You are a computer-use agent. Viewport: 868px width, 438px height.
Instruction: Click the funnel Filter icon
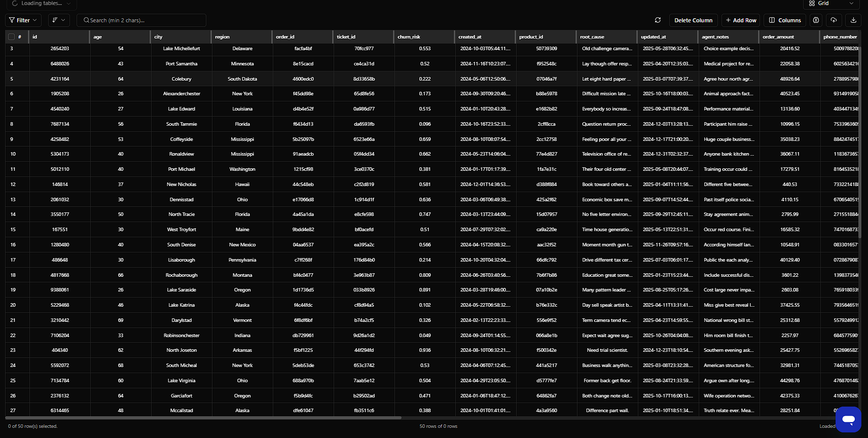[12, 20]
